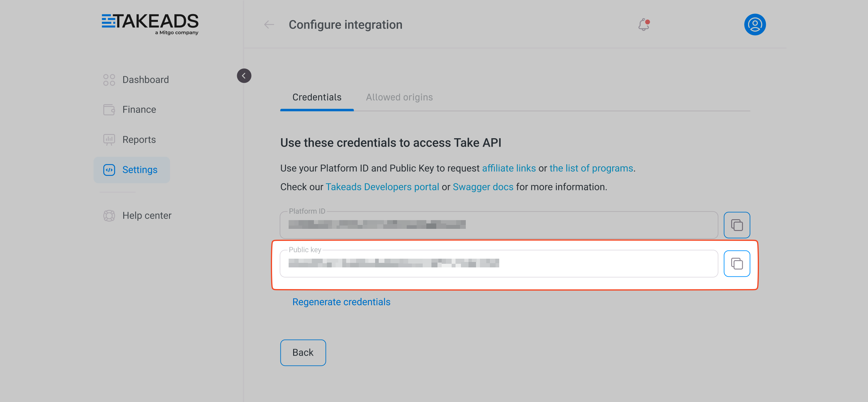Follow the affiliate links hyperlink

pyautogui.click(x=509, y=168)
